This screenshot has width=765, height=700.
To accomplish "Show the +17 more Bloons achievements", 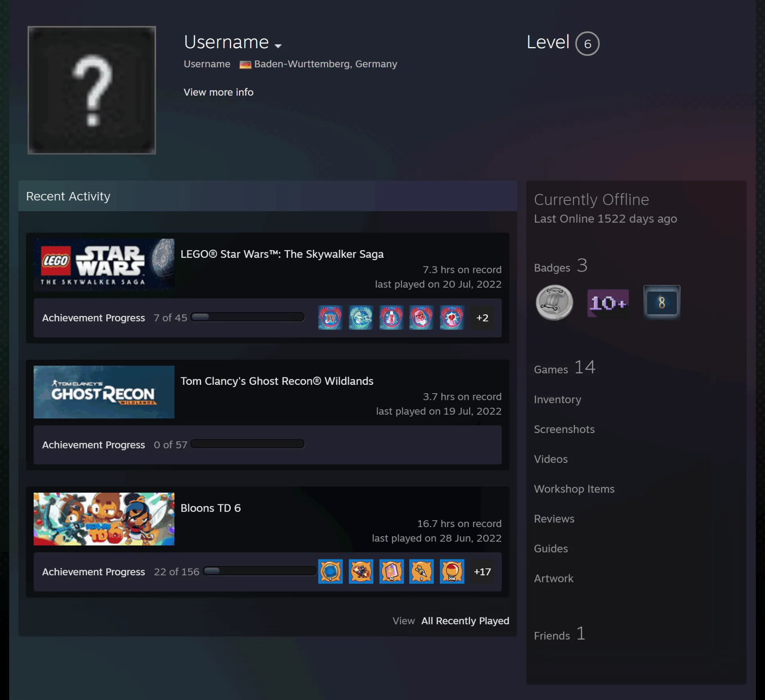I will 482,572.
